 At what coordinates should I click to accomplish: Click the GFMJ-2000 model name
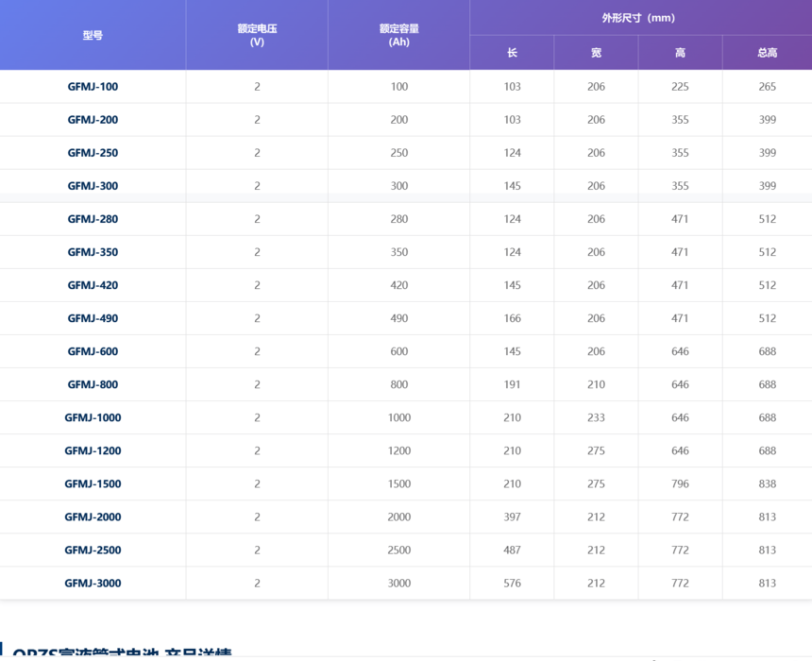pyautogui.click(x=93, y=517)
